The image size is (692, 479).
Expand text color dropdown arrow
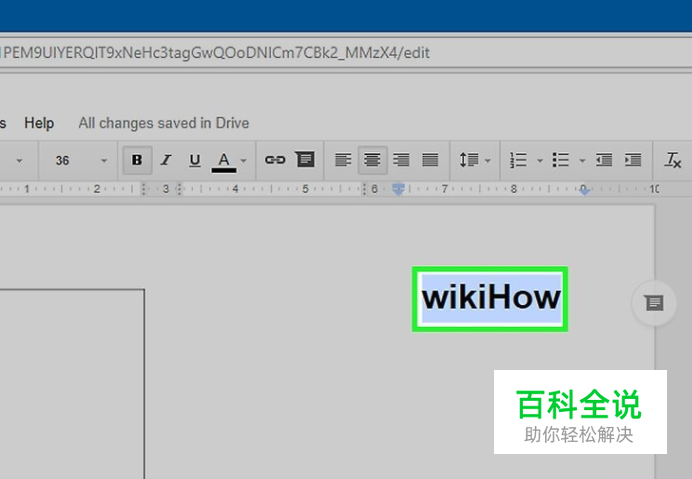244,161
